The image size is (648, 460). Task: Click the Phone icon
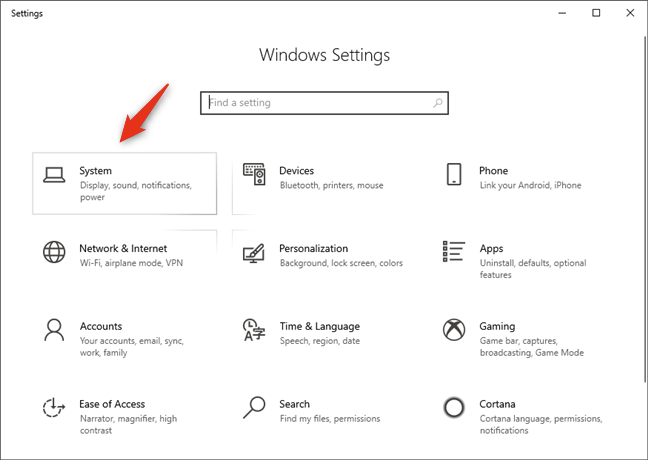pyautogui.click(x=454, y=174)
